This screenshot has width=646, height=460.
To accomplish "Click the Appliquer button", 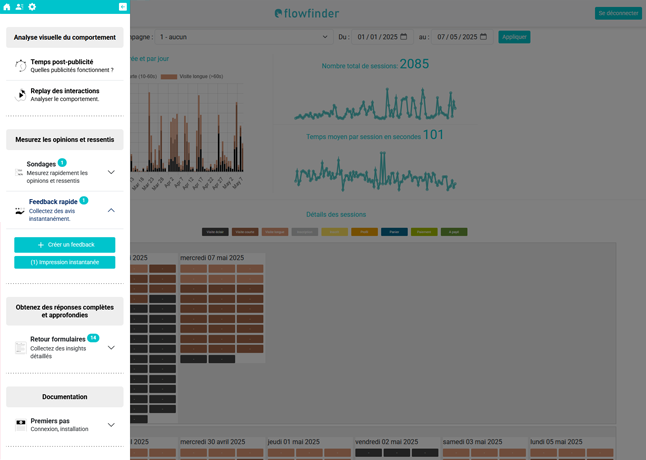I will pyautogui.click(x=514, y=37).
